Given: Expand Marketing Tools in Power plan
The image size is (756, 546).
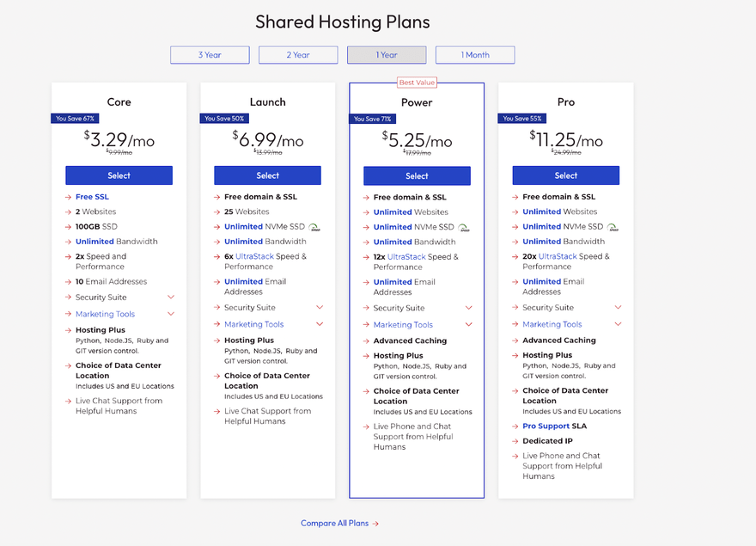Looking at the screenshot, I should pyautogui.click(x=469, y=324).
